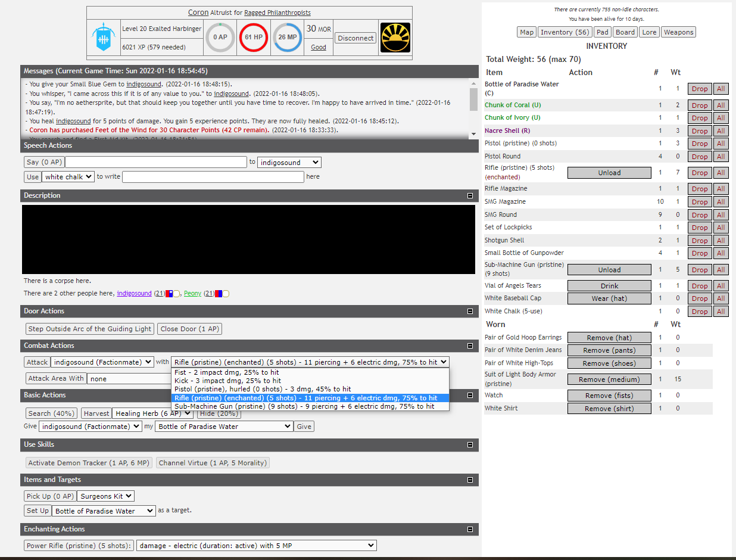Click the blue Harbinger class emblem icon
736x560 pixels.
click(x=104, y=37)
